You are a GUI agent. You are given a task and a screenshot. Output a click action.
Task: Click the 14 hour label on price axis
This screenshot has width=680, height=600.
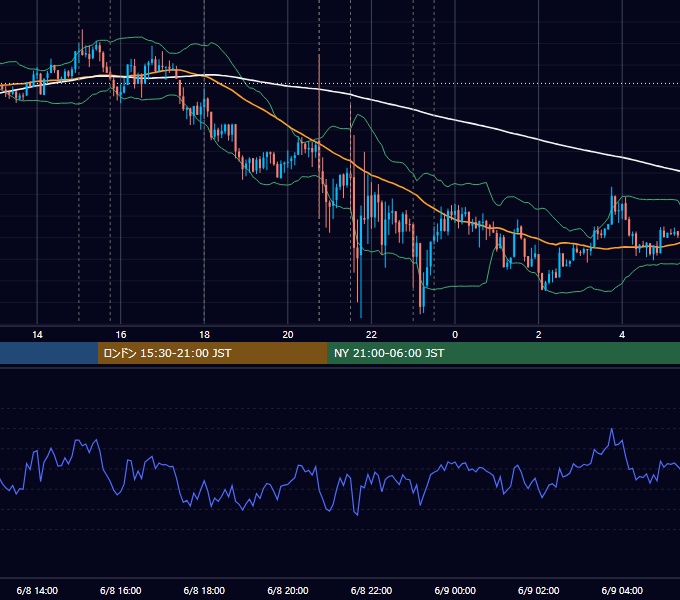37,335
